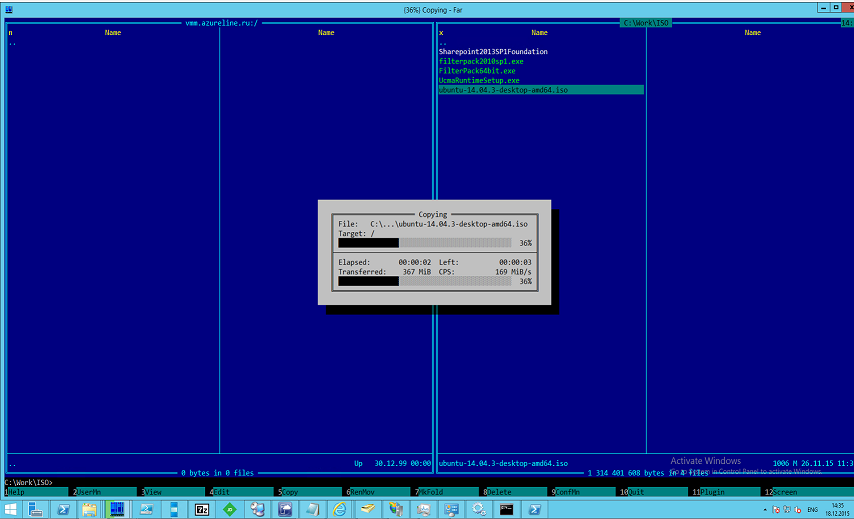Click the volume speaker tray icon
This screenshot has height=519, width=854.
798,510
